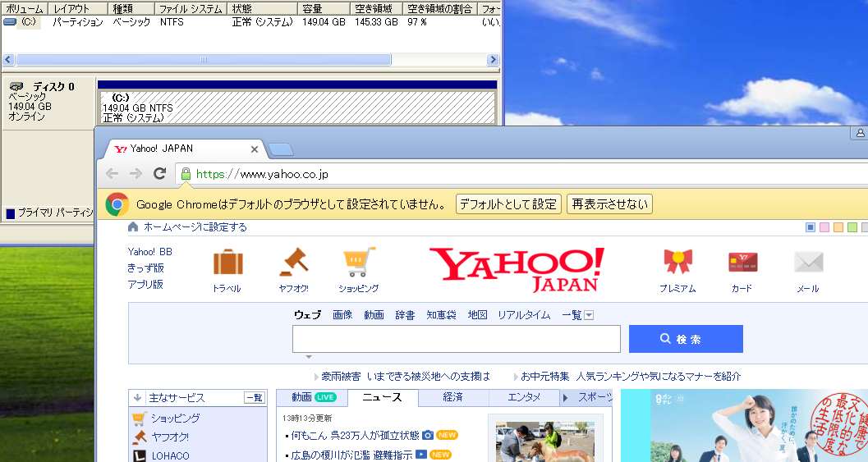This screenshot has width=868, height=462.
Task: Switch to the ニュース tab
Action: [383, 397]
